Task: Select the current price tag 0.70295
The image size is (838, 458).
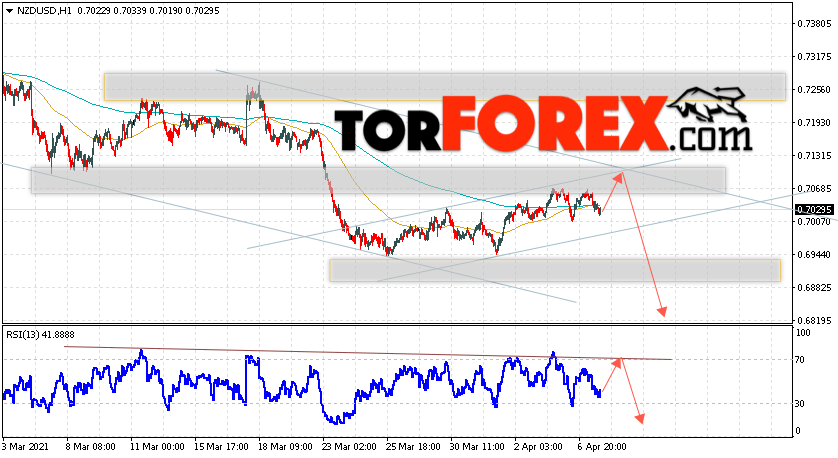Action: click(814, 210)
